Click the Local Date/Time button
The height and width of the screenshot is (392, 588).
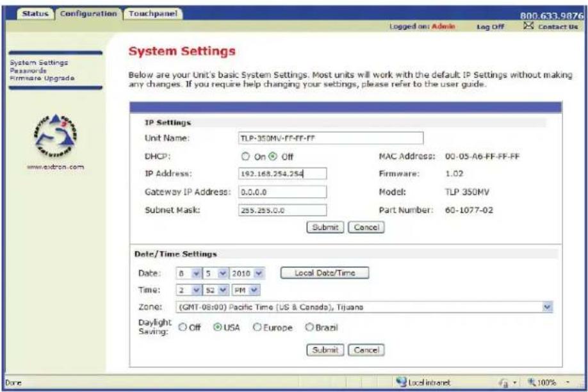tap(325, 273)
